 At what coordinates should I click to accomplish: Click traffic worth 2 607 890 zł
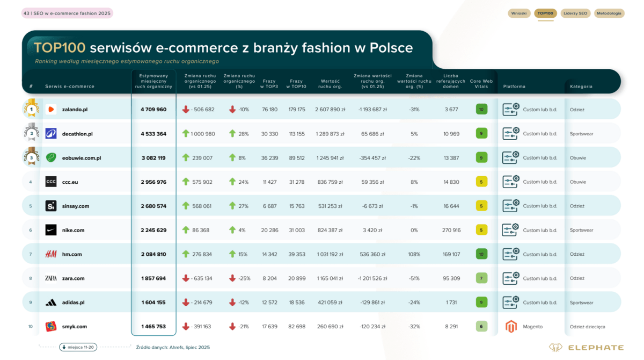(x=330, y=109)
